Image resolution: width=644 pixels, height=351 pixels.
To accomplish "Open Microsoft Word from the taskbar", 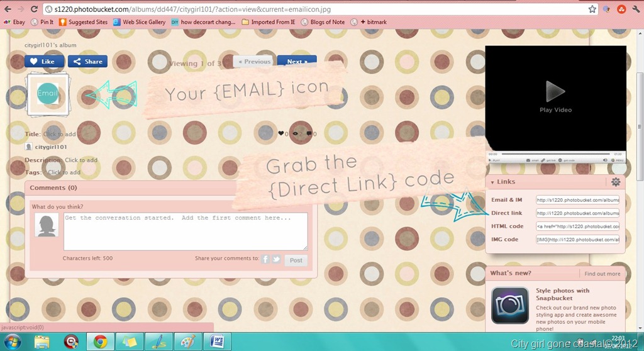I will click(217, 342).
